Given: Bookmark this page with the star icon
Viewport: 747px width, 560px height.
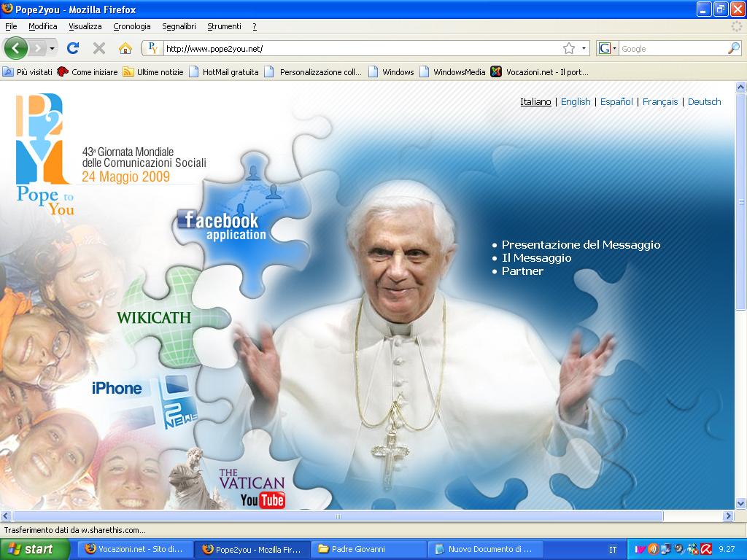Looking at the screenshot, I should point(569,48).
